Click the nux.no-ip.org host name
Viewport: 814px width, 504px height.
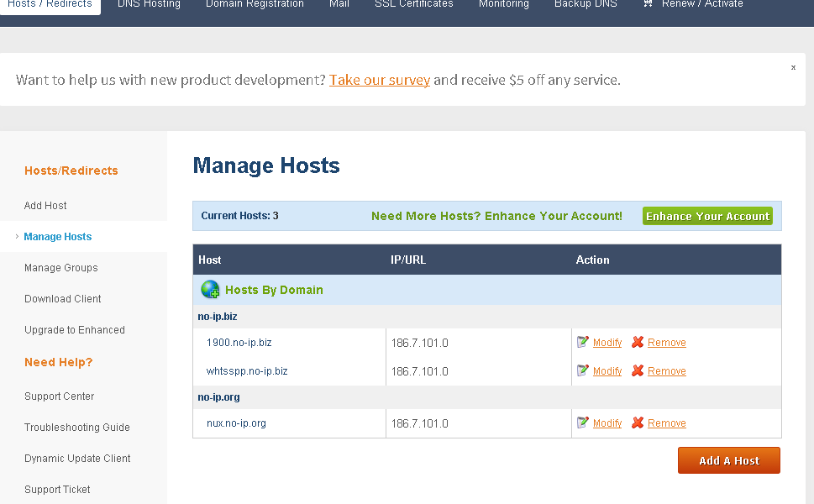(236, 423)
